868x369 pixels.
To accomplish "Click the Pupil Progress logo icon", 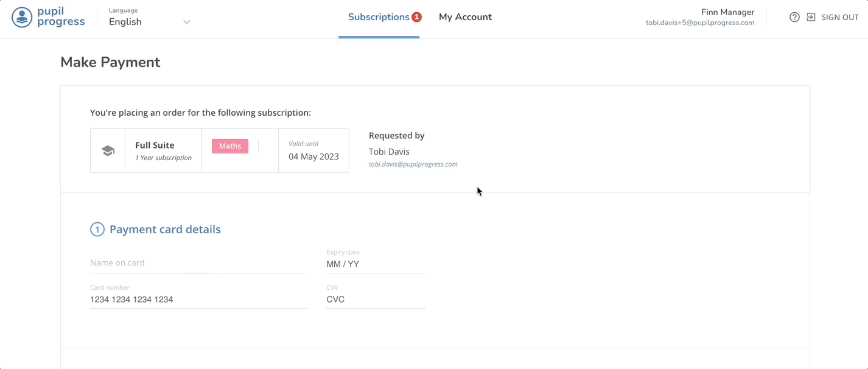I will (x=22, y=17).
